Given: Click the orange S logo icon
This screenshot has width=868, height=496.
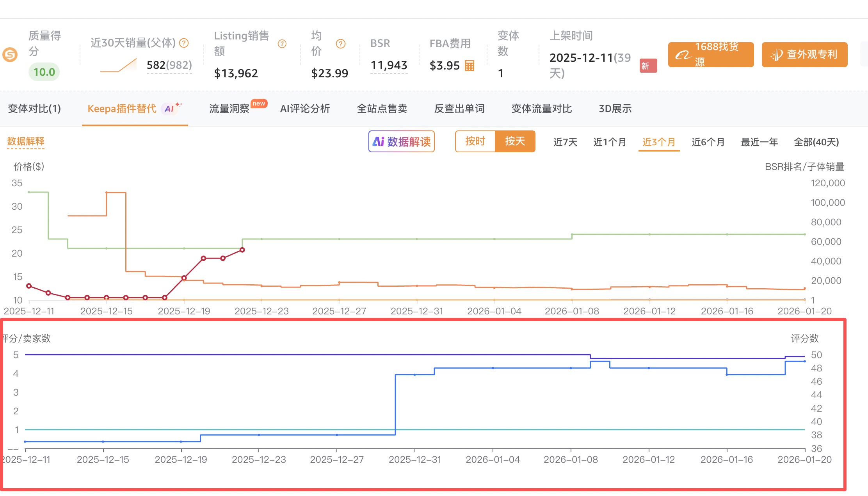Looking at the screenshot, I should tap(10, 54).
